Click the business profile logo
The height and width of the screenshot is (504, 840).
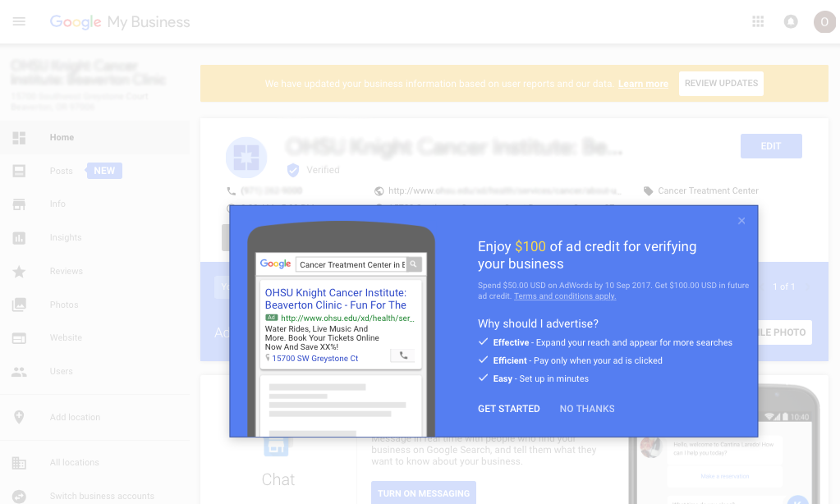(x=246, y=158)
